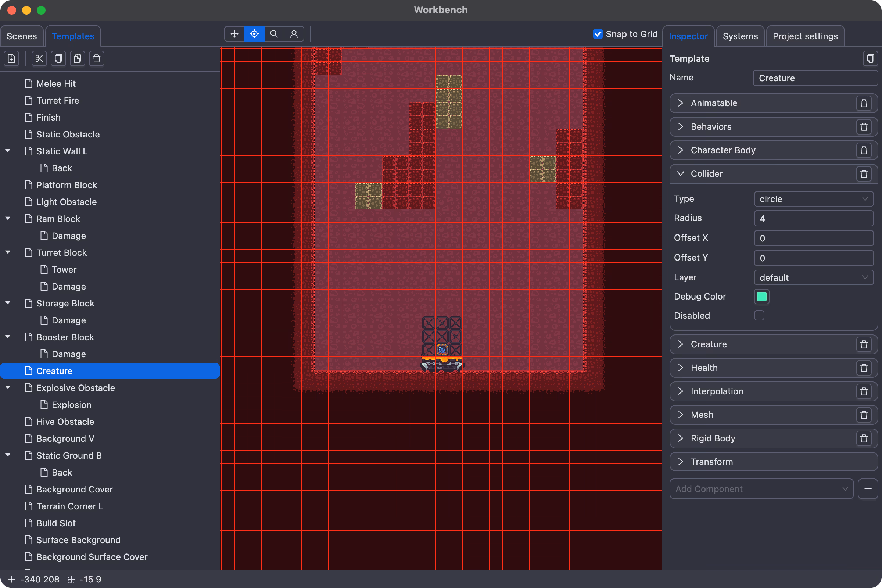Click the Offset X input field
The height and width of the screenshot is (588, 882).
click(813, 238)
